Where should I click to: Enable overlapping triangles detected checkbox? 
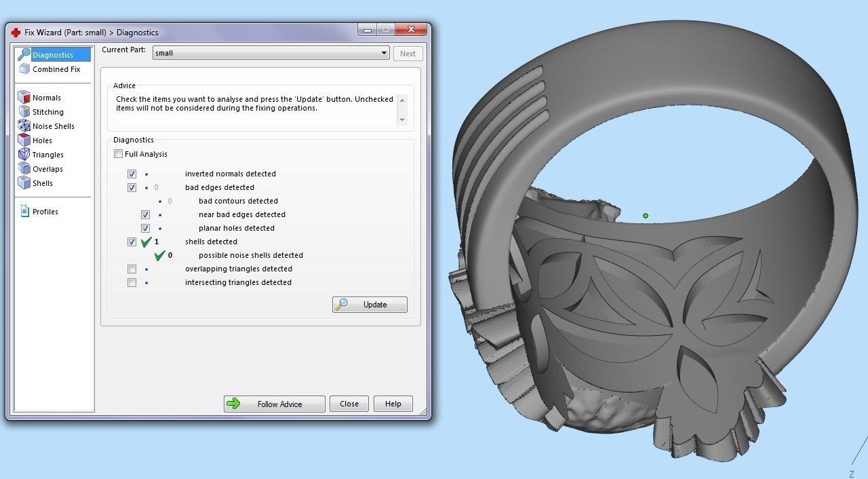pos(132,269)
